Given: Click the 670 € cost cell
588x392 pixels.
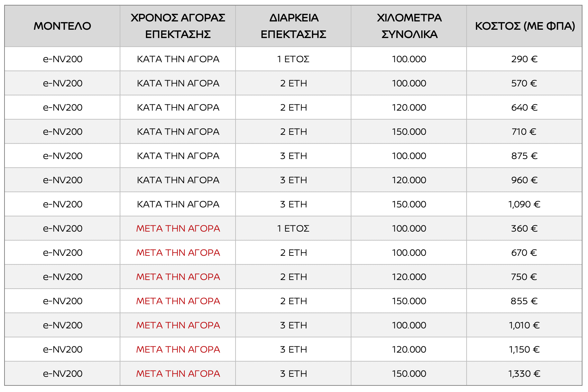Looking at the screenshot, I should [x=524, y=253].
